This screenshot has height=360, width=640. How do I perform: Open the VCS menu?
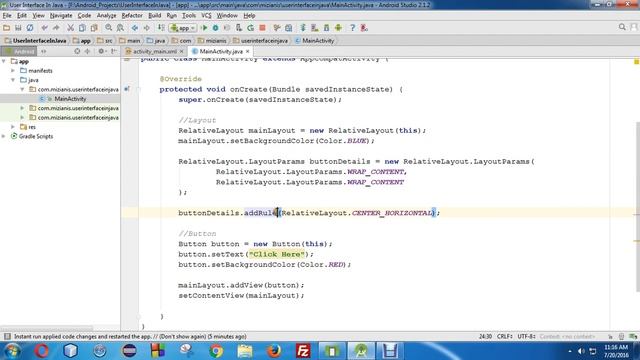[206, 16]
